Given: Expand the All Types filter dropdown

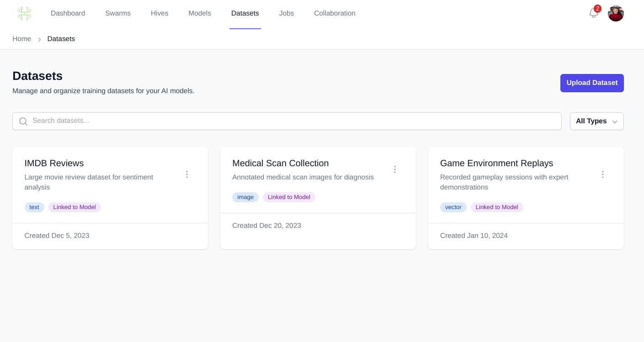Looking at the screenshot, I should 596,121.
